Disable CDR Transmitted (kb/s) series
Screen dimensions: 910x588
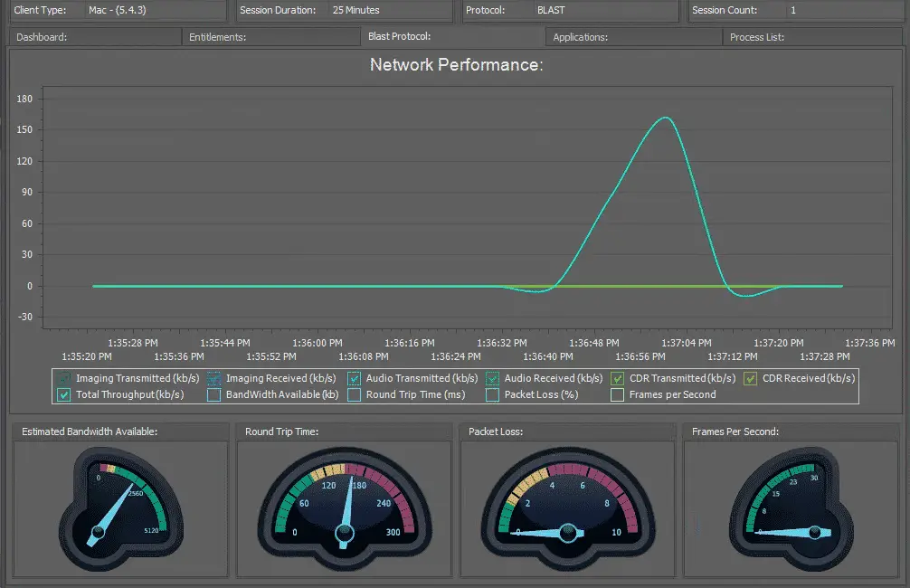(618, 378)
